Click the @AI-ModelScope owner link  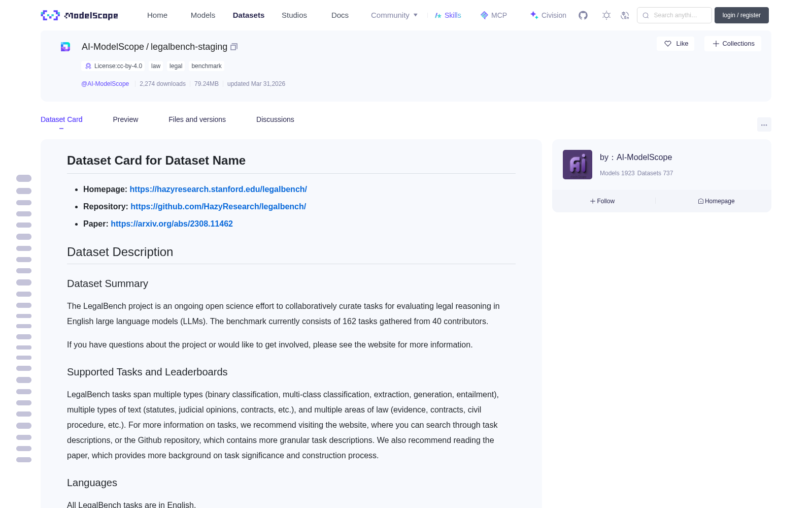click(x=105, y=84)
